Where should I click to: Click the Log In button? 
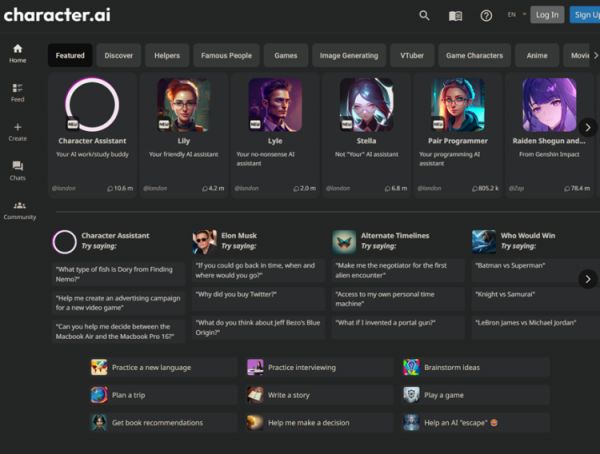(x=546, y=15)
